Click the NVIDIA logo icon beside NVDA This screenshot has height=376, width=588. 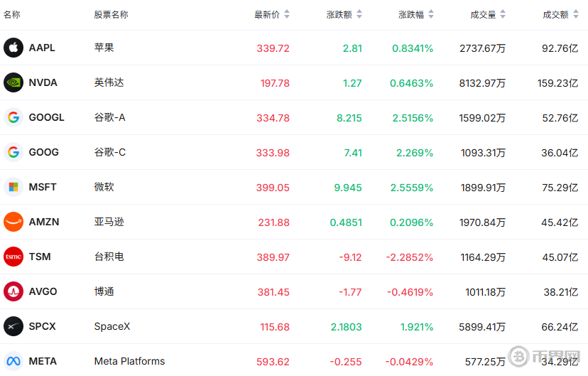click(x=13, y=82)
